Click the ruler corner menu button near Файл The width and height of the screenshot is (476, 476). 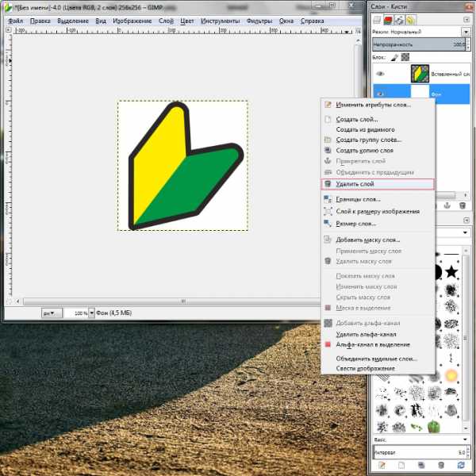pos(9,30)
